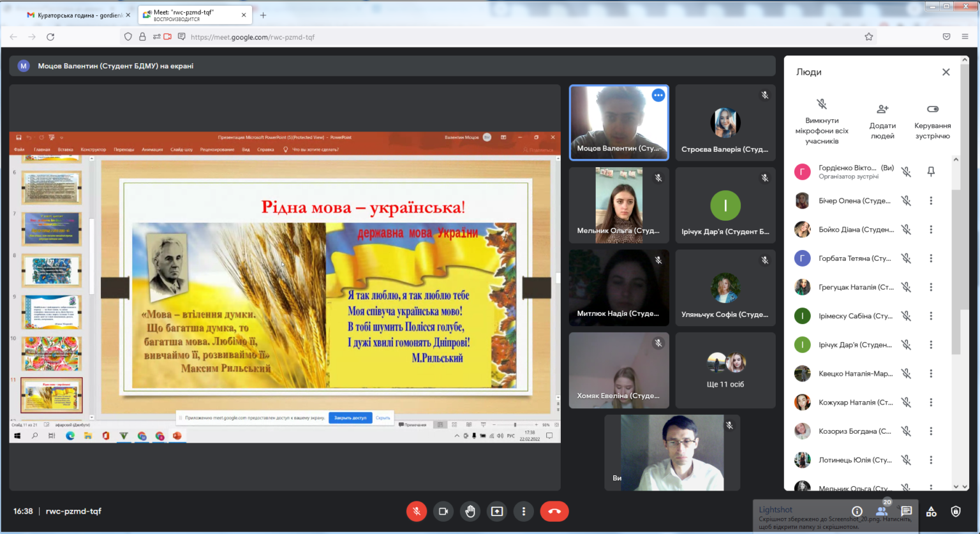
Task: Open more options in bottom call bar
Action: (524, 511)
